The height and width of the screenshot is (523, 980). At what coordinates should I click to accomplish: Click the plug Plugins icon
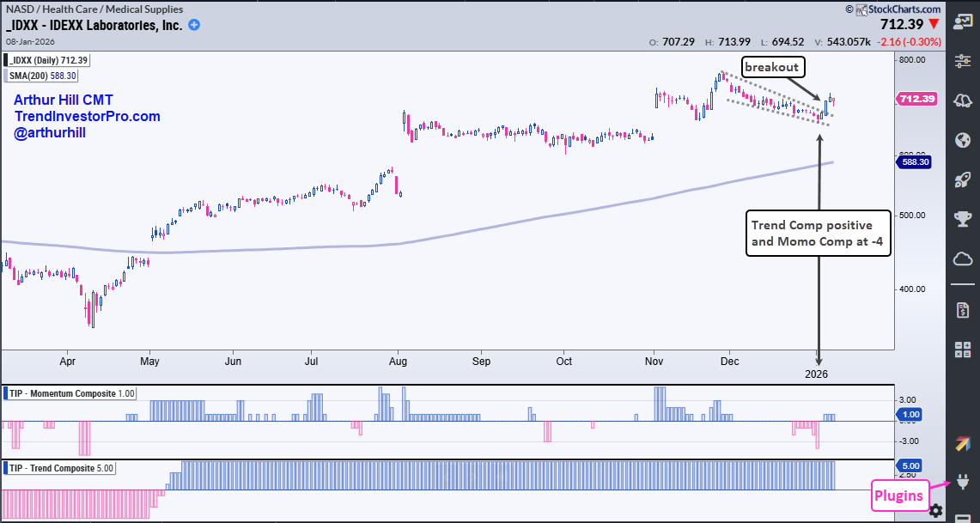pyautogui.click(x=962, y=483)
